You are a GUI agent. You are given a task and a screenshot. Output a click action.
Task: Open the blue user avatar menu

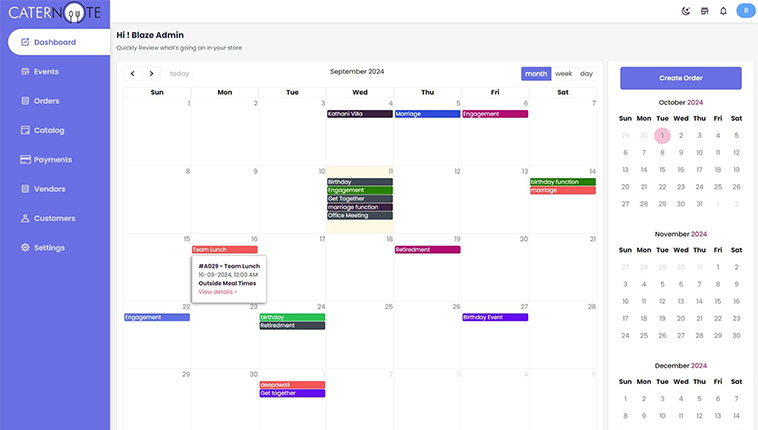click(745, 11)
